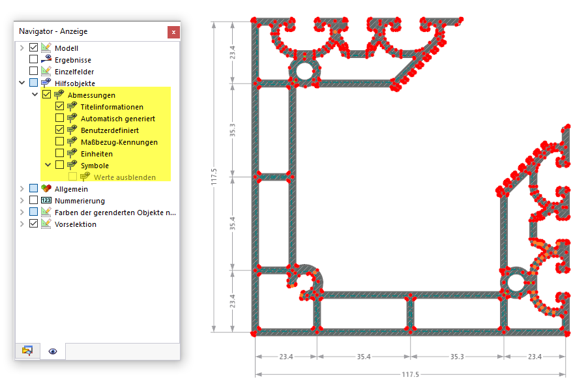Select the Vorselektion tree label

[76, 224]
